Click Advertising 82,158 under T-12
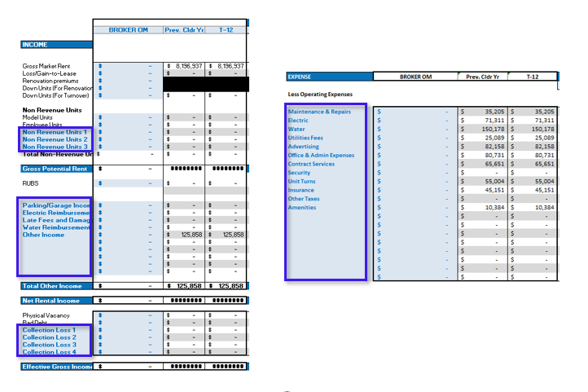The image size is (588, 392). 544,147
